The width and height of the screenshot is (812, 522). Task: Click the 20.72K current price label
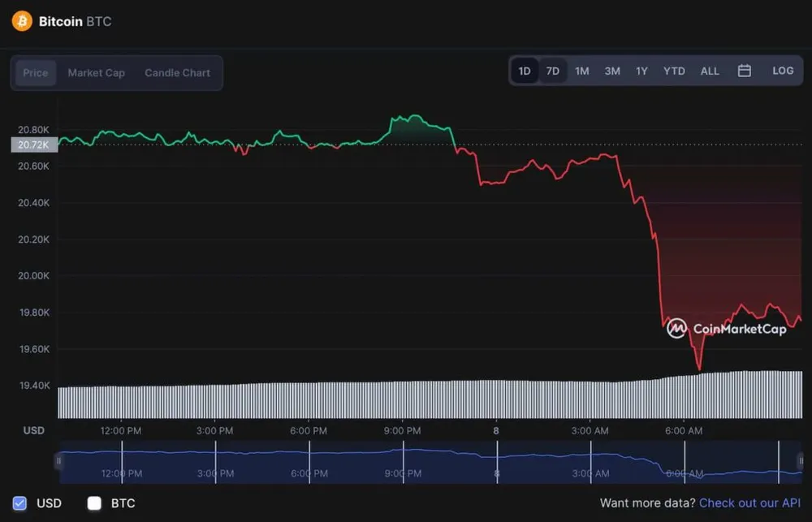[x=34, y=145]
